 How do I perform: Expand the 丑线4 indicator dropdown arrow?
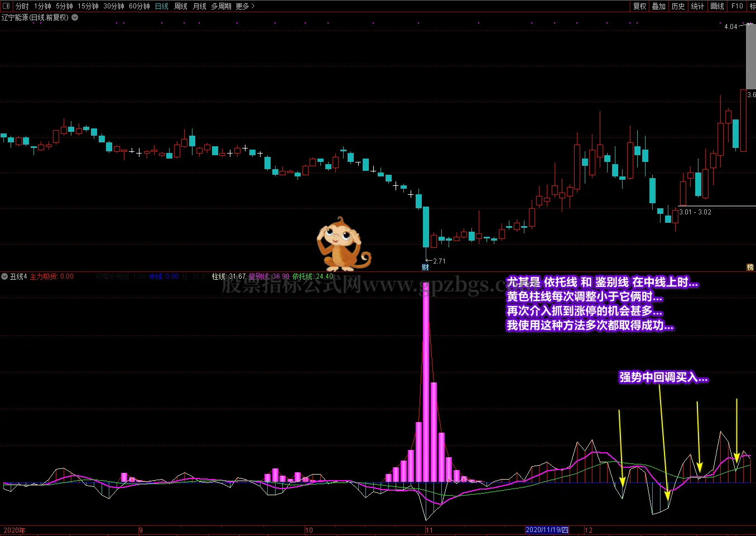coord(4,276)
